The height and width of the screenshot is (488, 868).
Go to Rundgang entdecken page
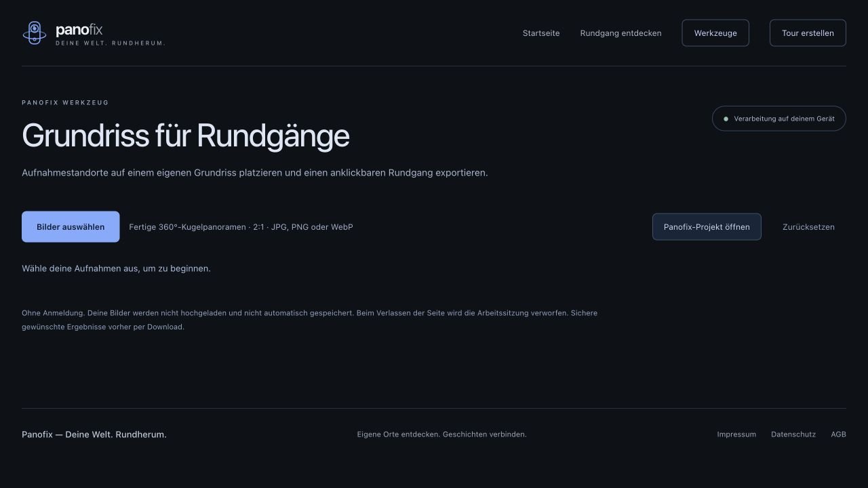click(620, 33)
